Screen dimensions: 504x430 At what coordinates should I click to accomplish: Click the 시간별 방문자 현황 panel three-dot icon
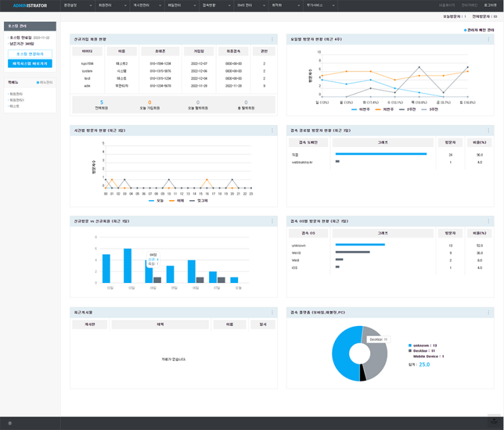coord(272,131)
